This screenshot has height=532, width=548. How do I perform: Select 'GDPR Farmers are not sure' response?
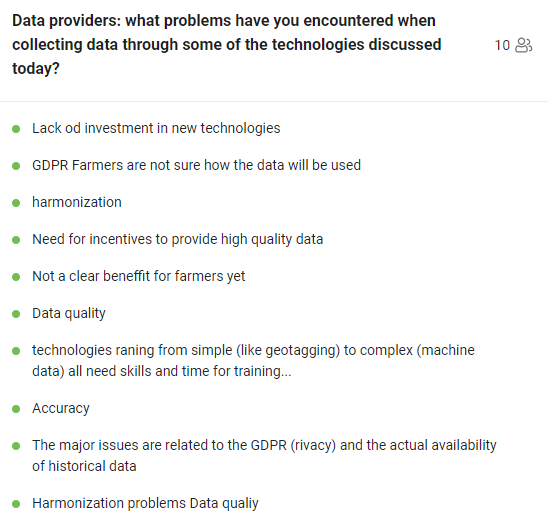pos(196,165)
